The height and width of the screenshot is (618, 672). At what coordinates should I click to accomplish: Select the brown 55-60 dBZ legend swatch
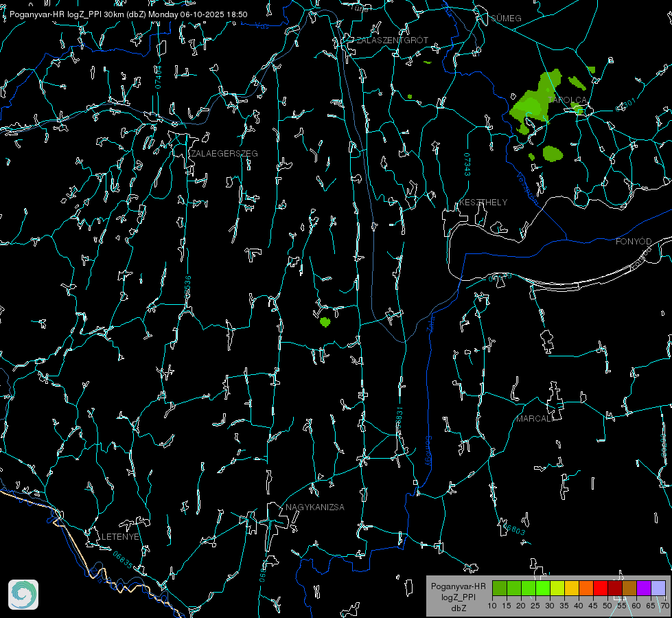click(x=629, y=588)
